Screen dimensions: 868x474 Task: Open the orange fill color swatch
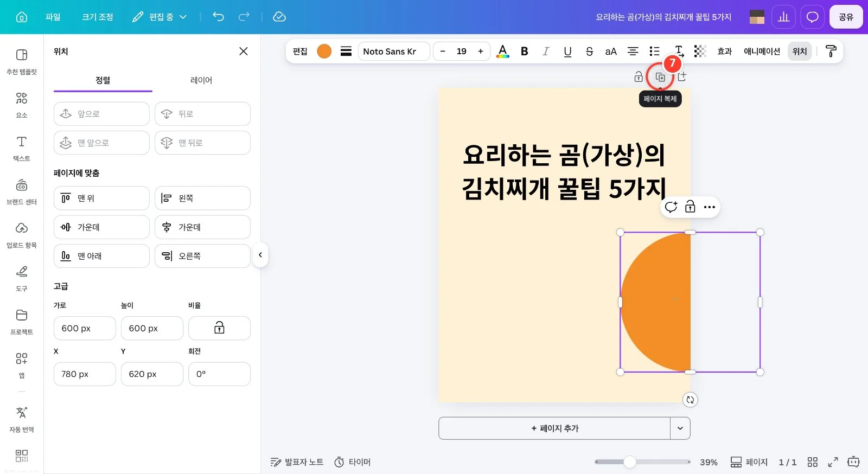click(x=324, y=51)
